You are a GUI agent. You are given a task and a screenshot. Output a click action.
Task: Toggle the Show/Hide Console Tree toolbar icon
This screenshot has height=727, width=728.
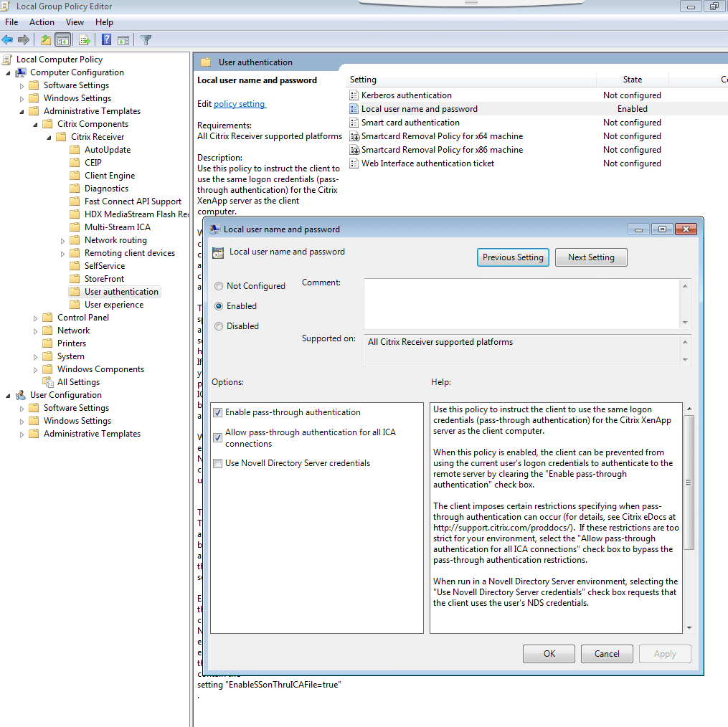click(62, 40)
